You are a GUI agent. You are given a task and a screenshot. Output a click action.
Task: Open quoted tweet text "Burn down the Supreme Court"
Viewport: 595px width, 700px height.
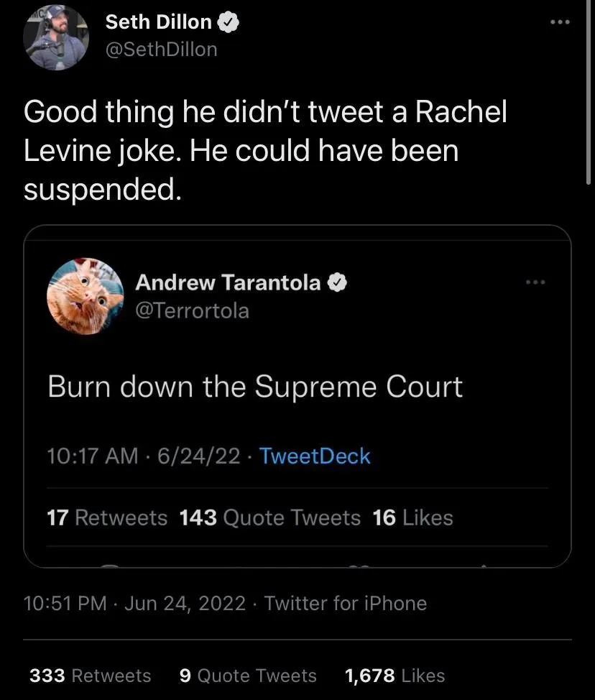click(x=255, y=387)
